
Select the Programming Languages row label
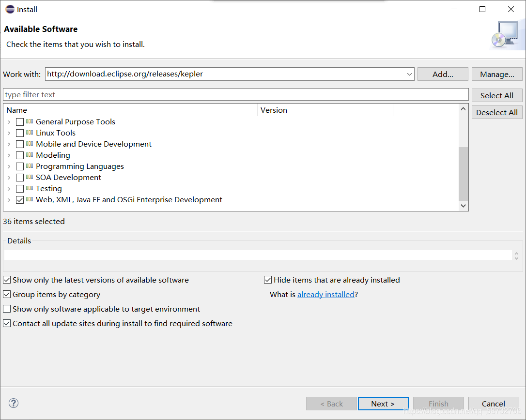tap(80, 166)
